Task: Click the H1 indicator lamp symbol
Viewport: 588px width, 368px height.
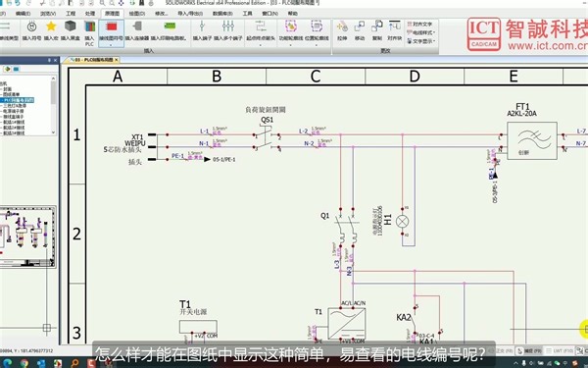Action: click(x=403, y=221)
